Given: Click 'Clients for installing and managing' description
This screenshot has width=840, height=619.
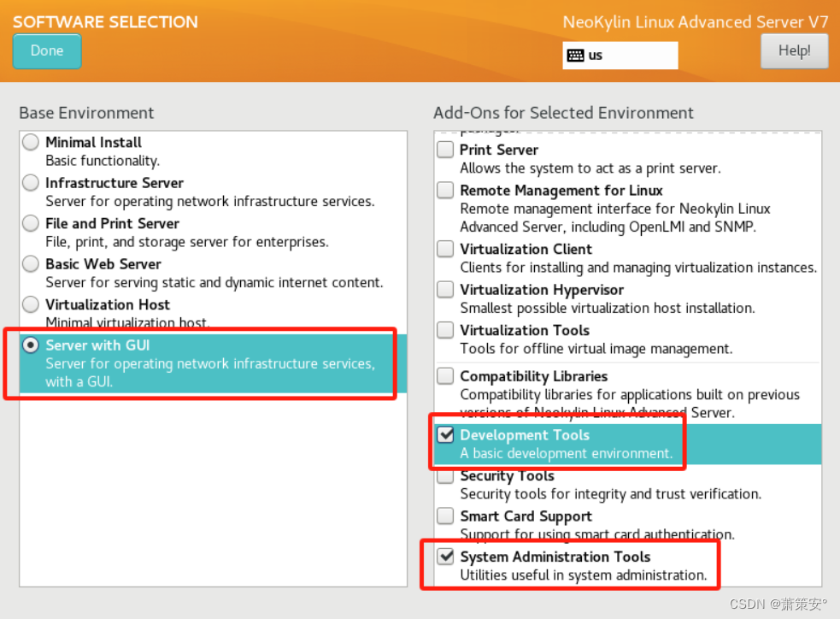Looking at the screenshot, I should point(638,268).
